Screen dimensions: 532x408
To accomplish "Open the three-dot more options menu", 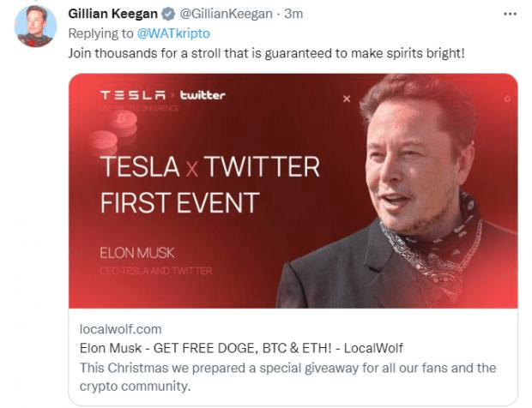I will coord(510,15).
